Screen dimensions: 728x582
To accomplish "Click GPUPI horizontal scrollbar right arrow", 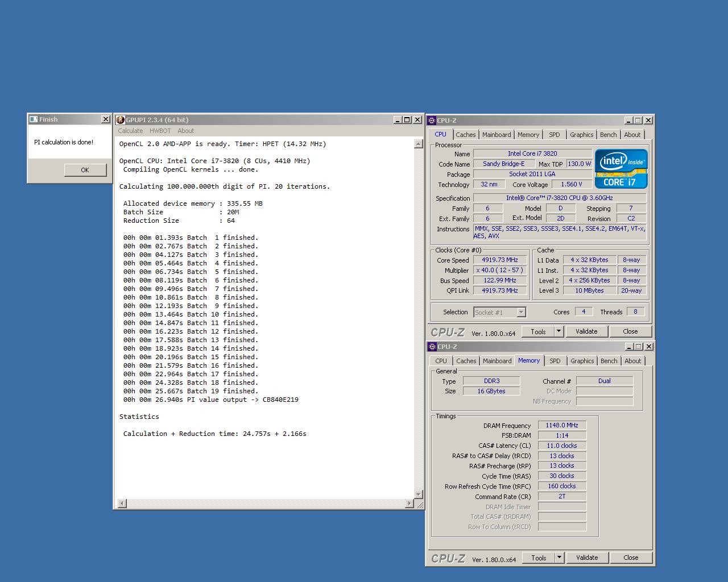I will click(409, 504).
